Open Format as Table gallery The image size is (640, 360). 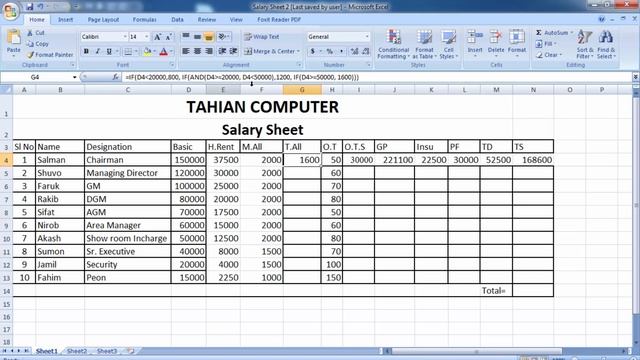(x=424, y=44)
